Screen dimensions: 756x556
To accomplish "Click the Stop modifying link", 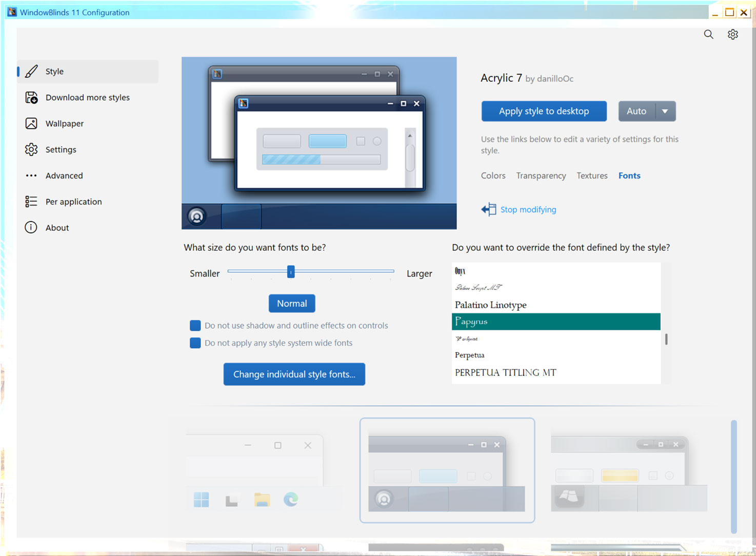I will [x=528, y=209].
